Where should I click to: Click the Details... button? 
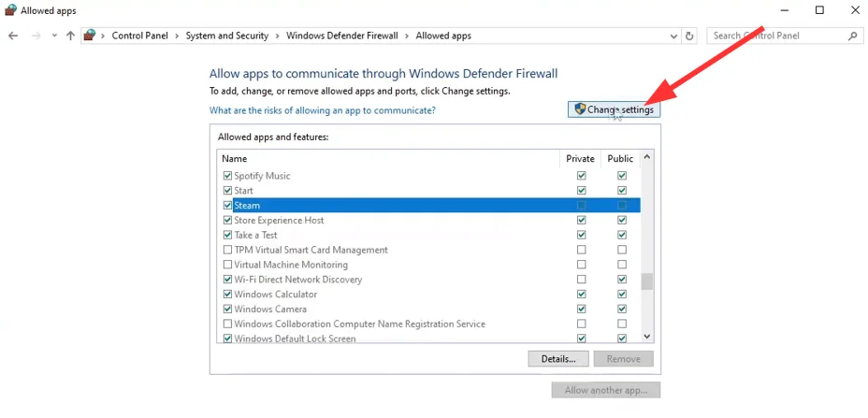[558, 359]
